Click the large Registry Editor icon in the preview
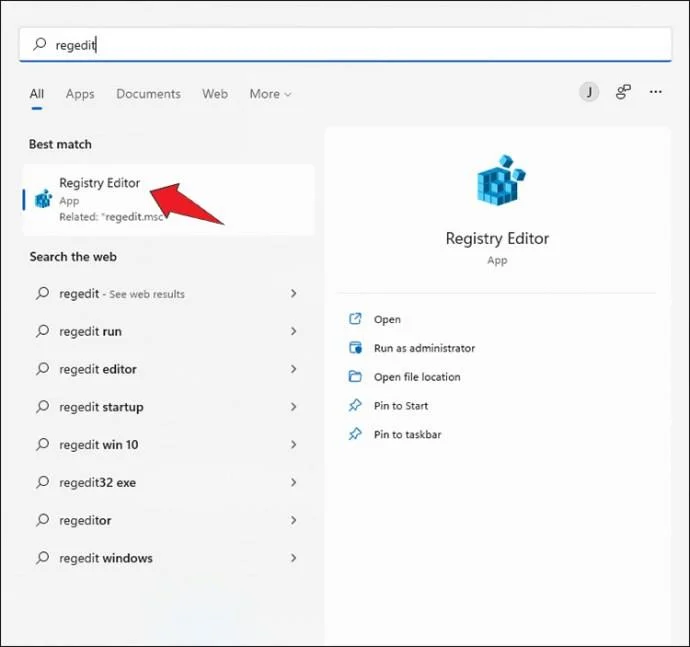The height and width of the screenshot is (647, 690). (x=500, y=180)
